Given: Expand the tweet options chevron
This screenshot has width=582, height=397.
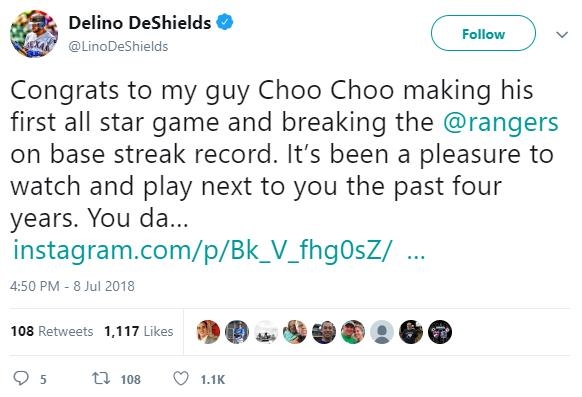Looking at the screenshot, I should click(562, 35).
